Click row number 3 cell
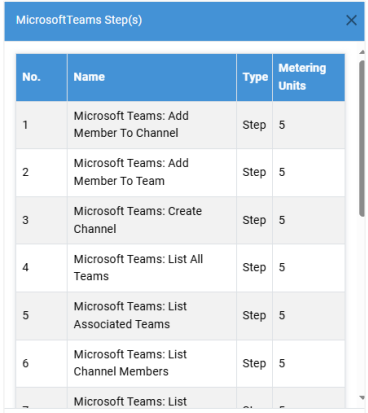This screenshot has height=413, width=368. click(41, 220)
